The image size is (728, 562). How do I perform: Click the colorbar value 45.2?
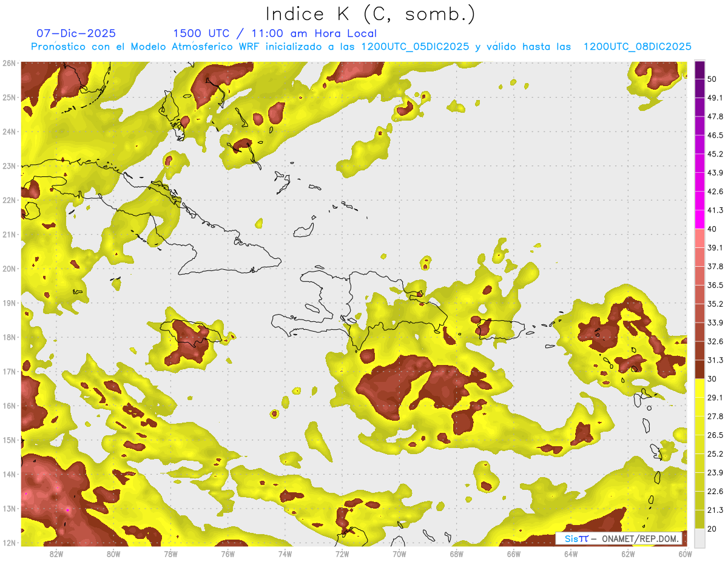tap(715, 154)
